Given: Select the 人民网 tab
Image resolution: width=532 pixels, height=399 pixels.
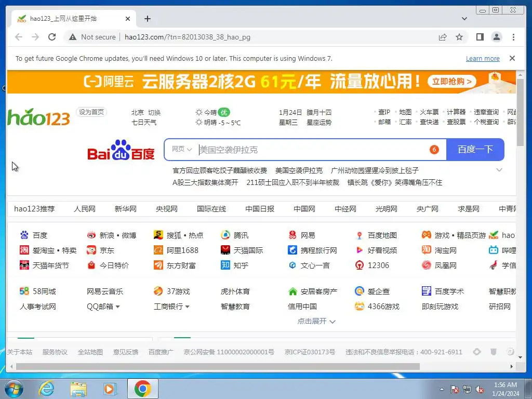Looking at the screenshot, I should coord(85,209).
